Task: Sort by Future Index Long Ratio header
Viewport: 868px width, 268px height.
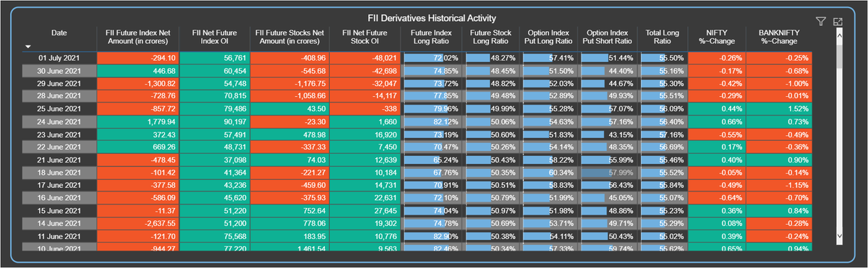Action: 433,38
